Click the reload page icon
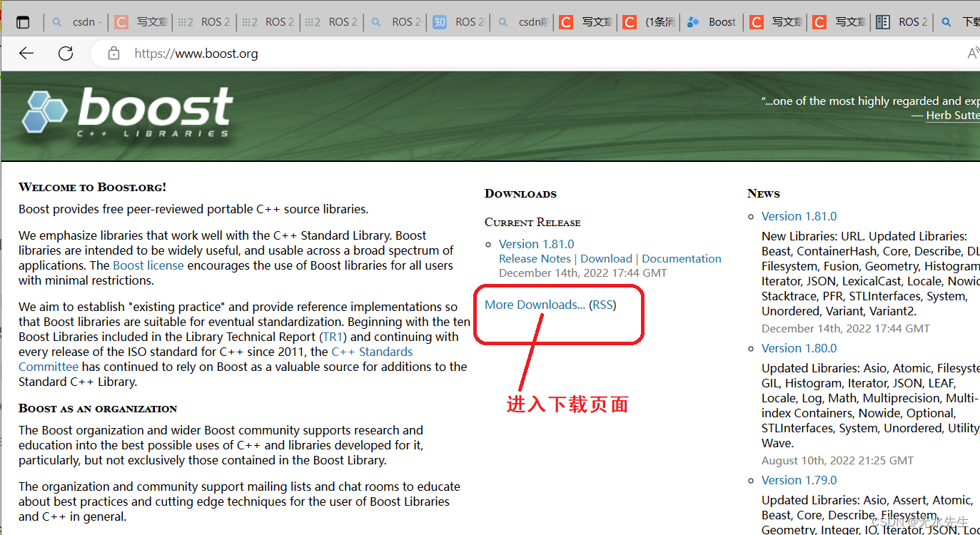The image size is (980, 535). click(66, 53)
